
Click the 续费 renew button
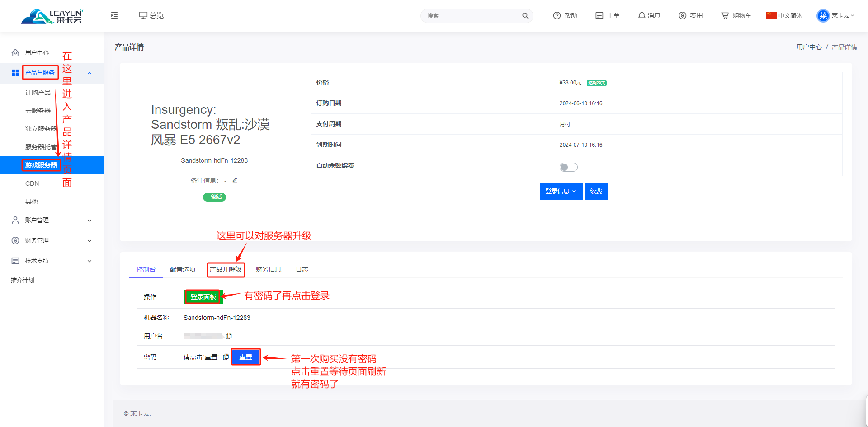pyautogui.click(x=596, y=191)
